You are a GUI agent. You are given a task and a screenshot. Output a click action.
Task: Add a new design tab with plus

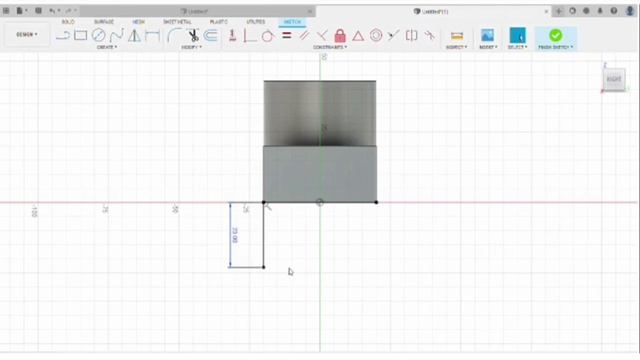click(559, 11)
